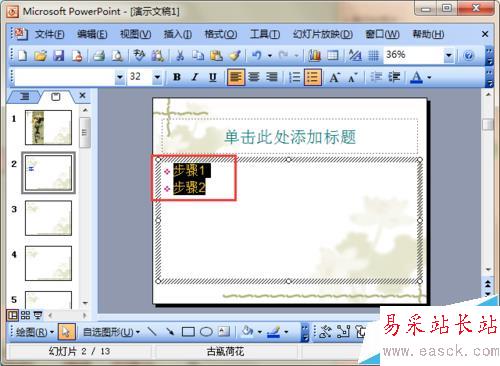Turn off left text alignment

click(x=236, y=77)
